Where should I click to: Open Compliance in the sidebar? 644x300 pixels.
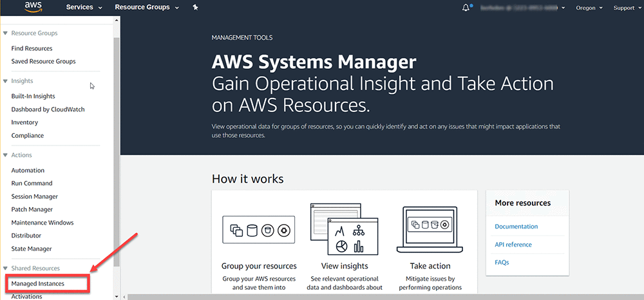click(x=27, y=135)
